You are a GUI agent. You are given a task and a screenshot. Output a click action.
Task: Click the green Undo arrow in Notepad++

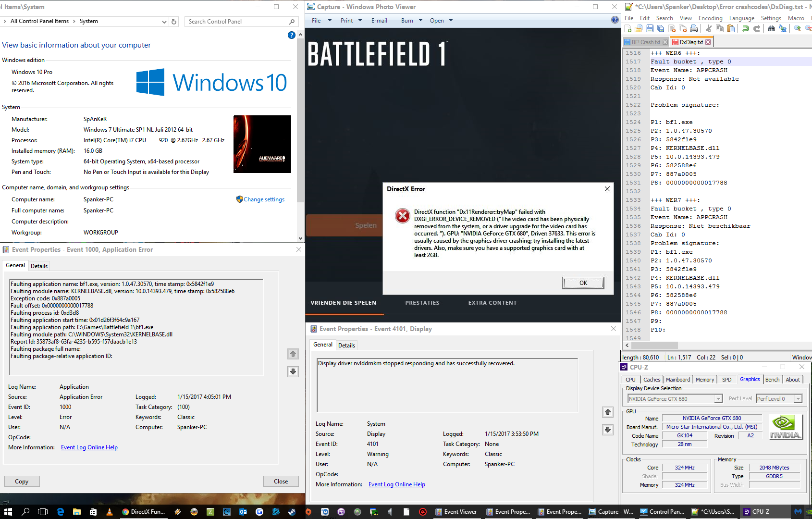point(746,29)
